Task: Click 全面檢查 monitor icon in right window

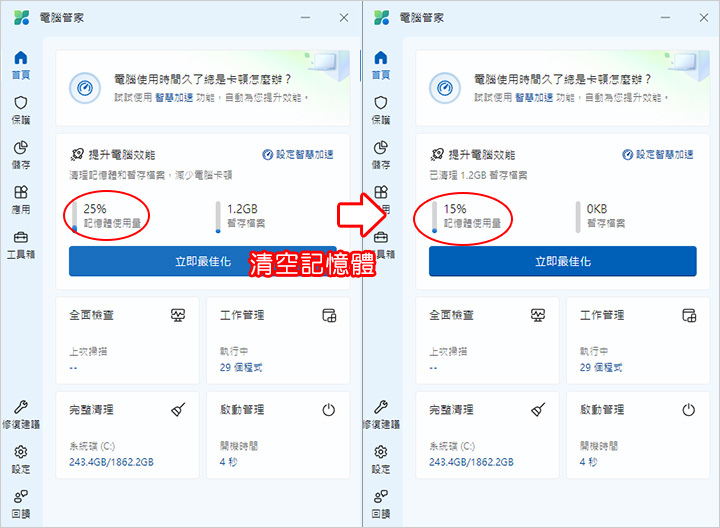Action: 538,315
